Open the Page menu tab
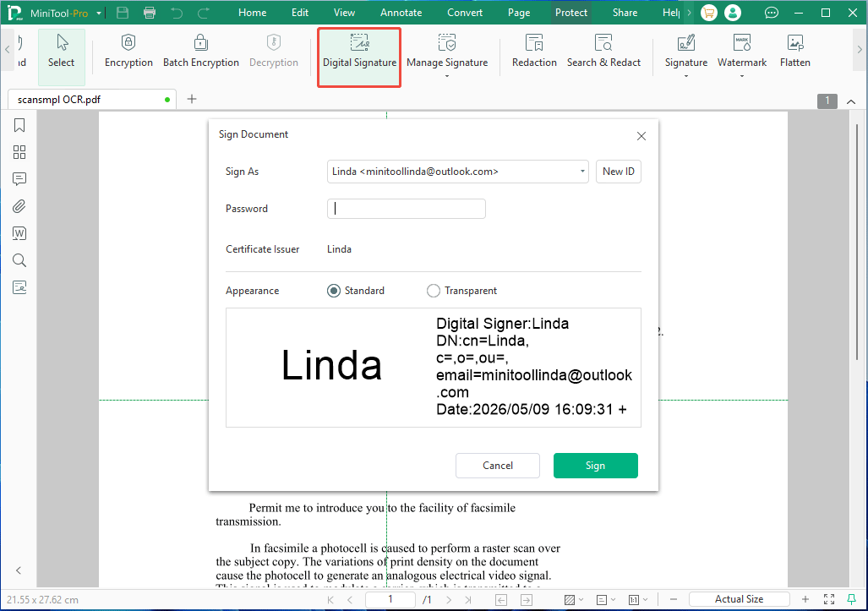The width and height of the screenshot is (868, 611). coord(519,13)
